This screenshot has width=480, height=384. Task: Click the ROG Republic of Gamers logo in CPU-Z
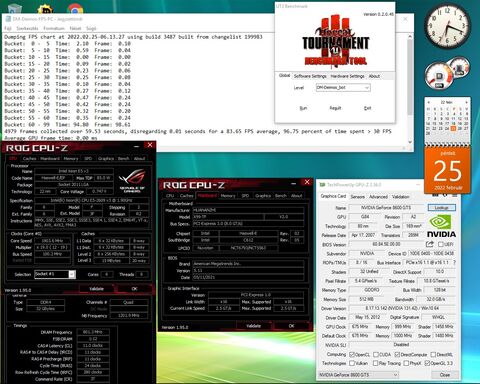pyautogui.click(x=132, y=181)
